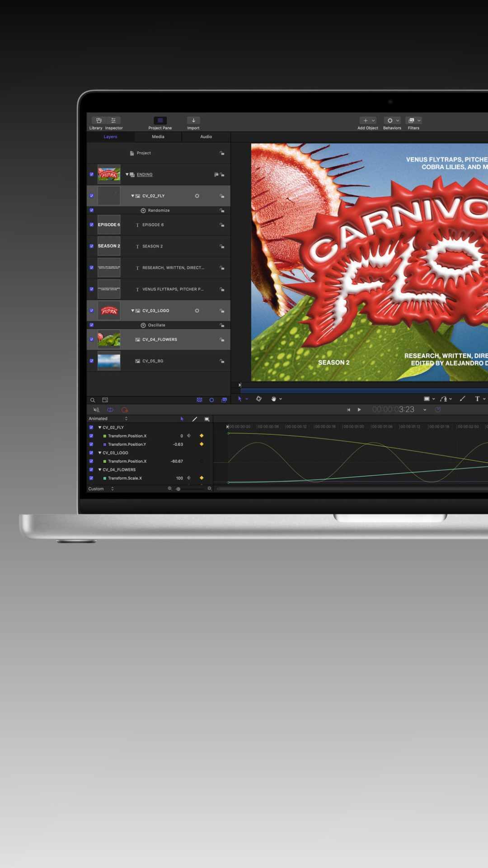
Task: Click the Add Object button
Action: [367, 121]
